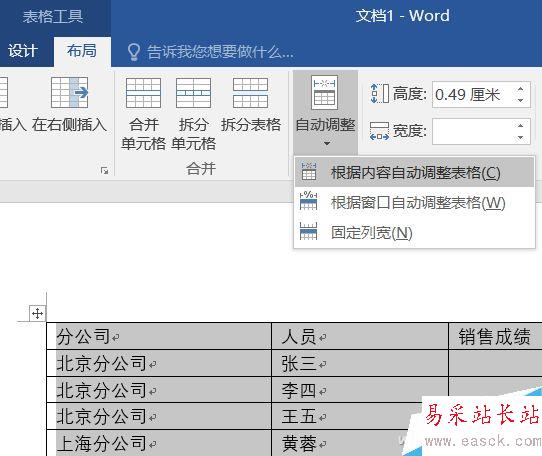Click the height field showing 0.49 厘米

[481, 94]
